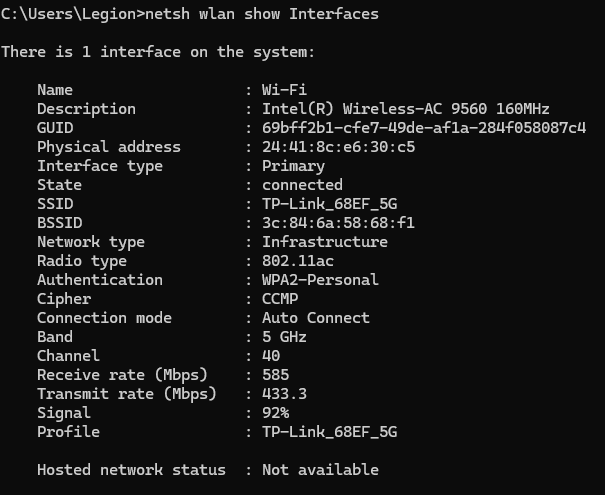This screenshot has height=495, width=605.
Task: Click the Intel(R) Wireless-AC 9560 160MHz description
Action: click(x=406, y=109)
